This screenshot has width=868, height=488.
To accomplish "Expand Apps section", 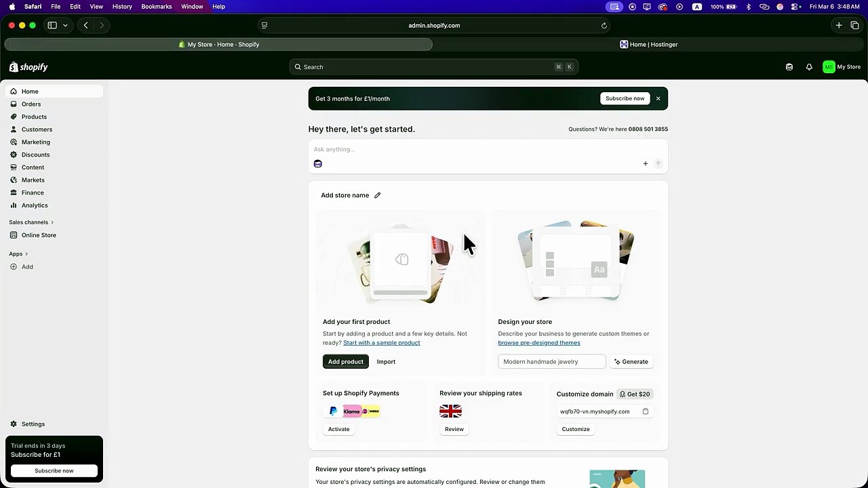I will click(x=18, y=254).
